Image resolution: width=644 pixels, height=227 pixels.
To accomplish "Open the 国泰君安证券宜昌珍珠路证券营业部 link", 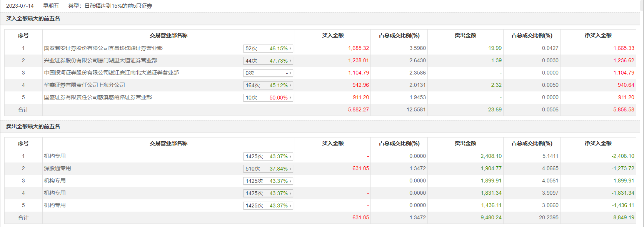I will click(x=103, y=48).
